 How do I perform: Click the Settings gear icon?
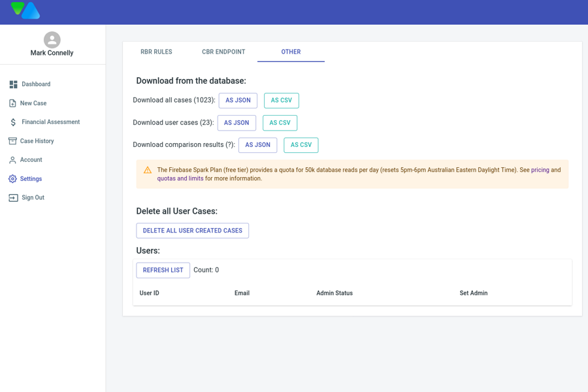pyautogui.click(x=12, y=179)
